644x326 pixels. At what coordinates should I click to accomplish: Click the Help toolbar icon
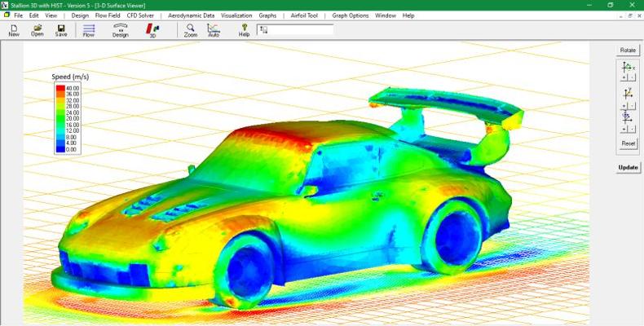click(x=244, y=30)
